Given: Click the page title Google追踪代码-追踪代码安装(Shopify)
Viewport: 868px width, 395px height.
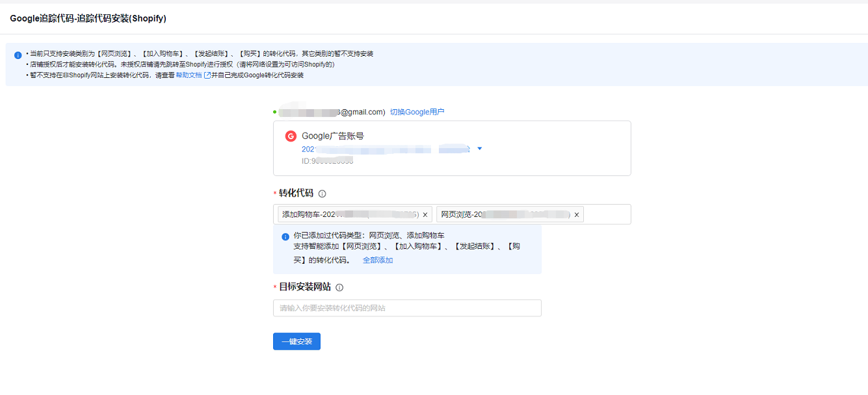Looking at the screenshot, I should (x=88, y=19).
